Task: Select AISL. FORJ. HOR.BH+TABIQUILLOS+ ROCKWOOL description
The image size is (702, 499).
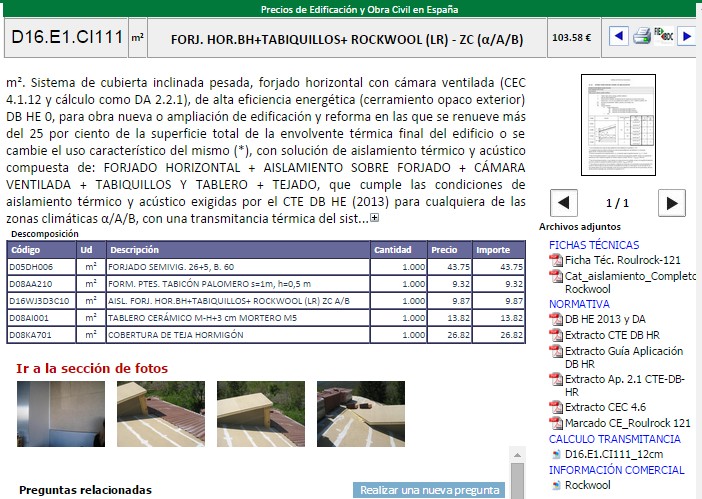Action: tap(229, 301)
